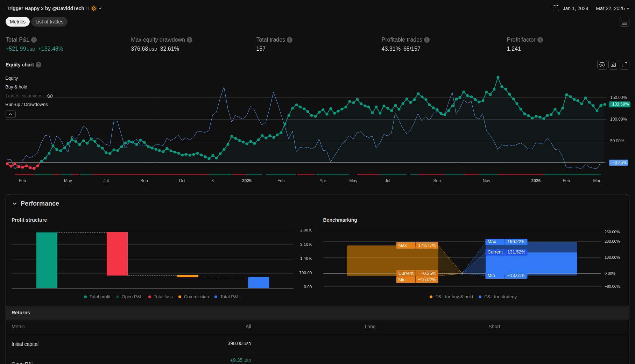The image size is (635, 364).
Task: Collapse the equity chart legend
Action: click(10, 114)
